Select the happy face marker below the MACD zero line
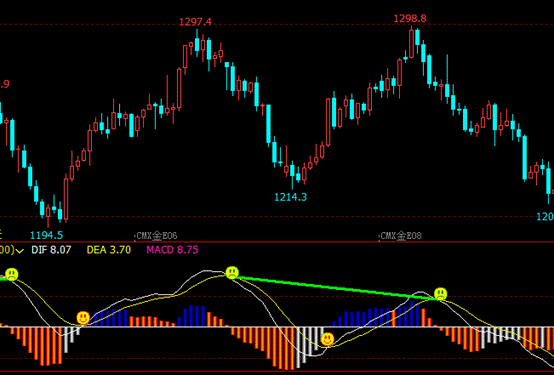Image resolution: width=554 pixels, height=375 pixels. click(x=328, y=339)
